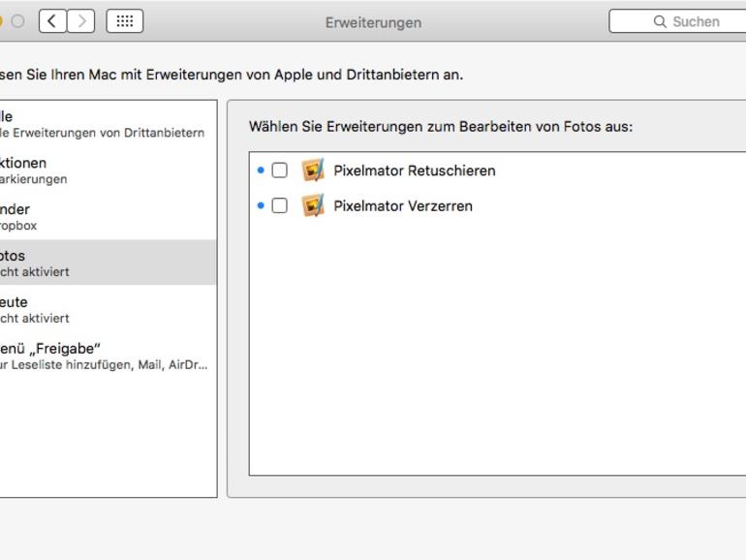The height and width of the screenshot is (560, 746).
Task: Click Pixelmator icon next to Verzerren
Action: [x=313, y=205]
